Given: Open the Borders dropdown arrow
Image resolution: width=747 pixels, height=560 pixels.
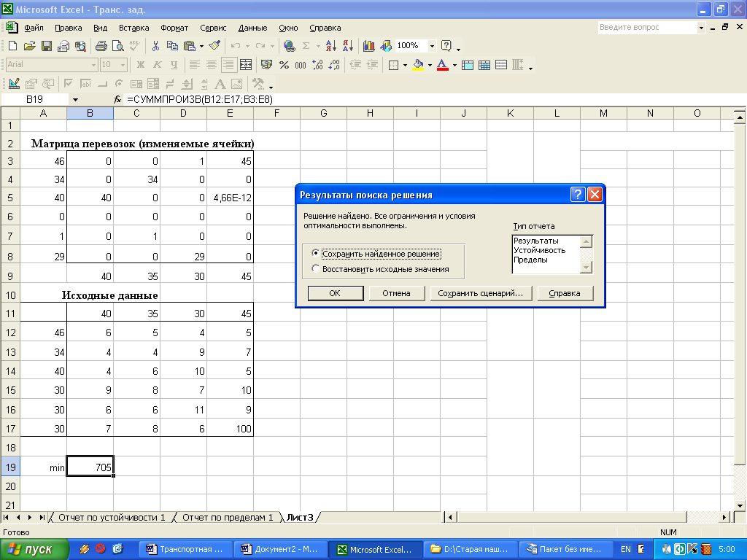Looking at the screenshot, I should tap(405, 65).
